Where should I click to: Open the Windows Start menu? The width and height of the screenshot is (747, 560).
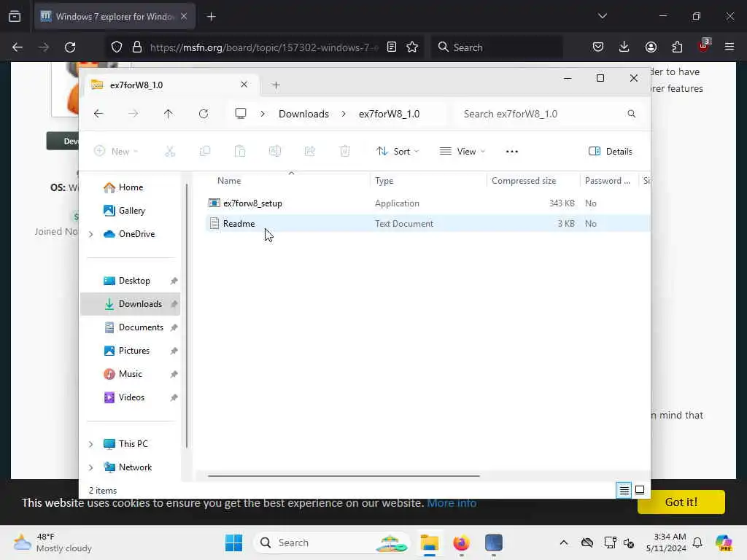(233, 542)
